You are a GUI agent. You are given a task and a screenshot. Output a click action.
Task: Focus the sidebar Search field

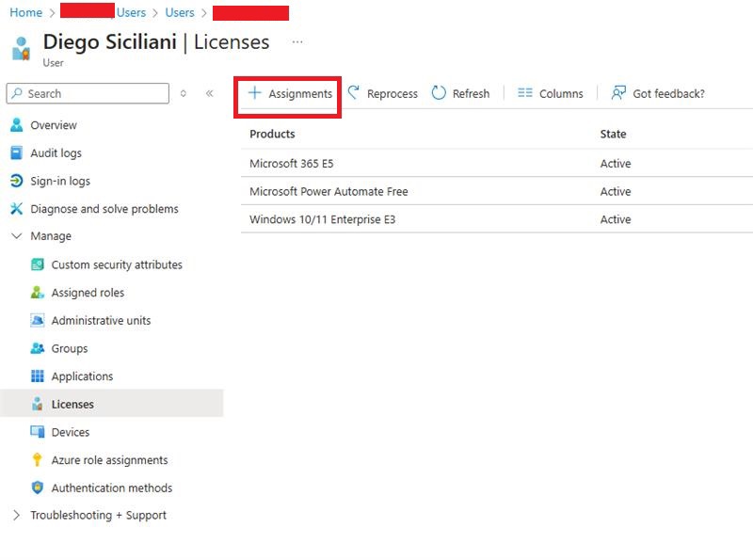(88, 93)
